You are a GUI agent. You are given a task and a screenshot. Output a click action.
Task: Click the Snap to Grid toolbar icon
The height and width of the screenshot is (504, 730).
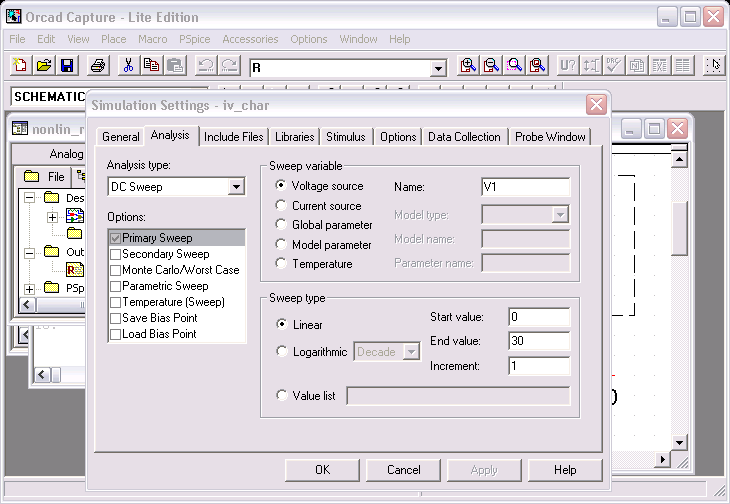tap(714, 65)
